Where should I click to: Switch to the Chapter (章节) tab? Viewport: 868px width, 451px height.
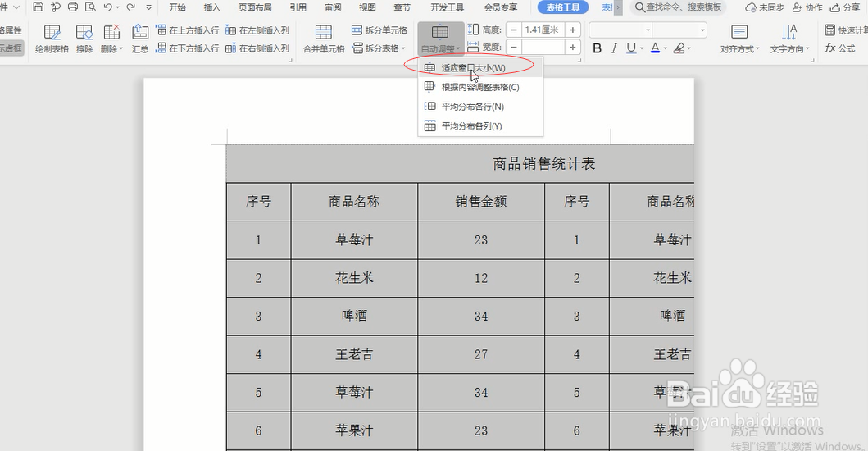click(x=402, y=7)
